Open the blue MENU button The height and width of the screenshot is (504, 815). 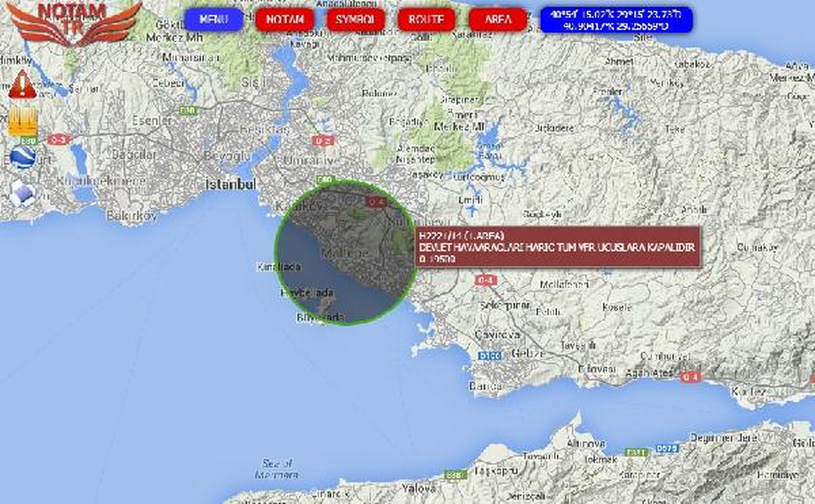click(214, 20)
